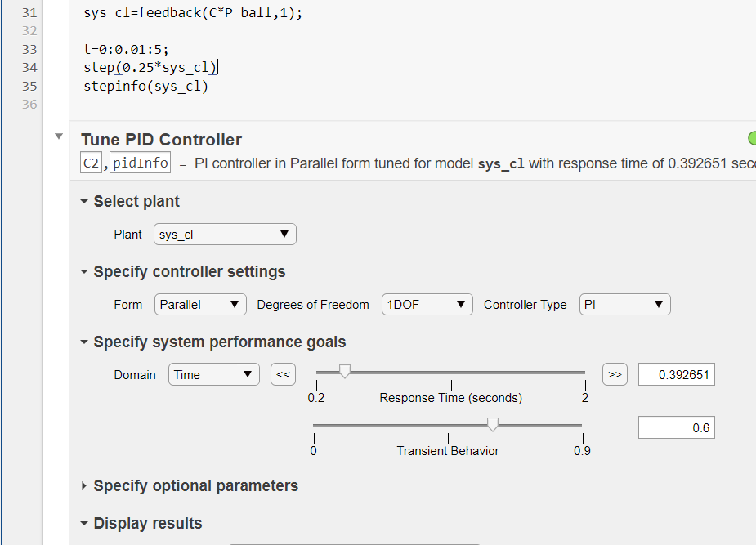756x545 pixels.
Task: Open the Plant dropdown showing sys_cl
Action: coord(225,235)
